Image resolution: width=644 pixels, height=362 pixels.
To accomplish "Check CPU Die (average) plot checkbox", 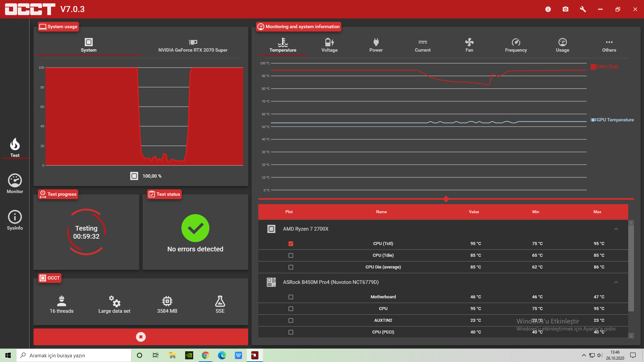I will click(291, 267).
